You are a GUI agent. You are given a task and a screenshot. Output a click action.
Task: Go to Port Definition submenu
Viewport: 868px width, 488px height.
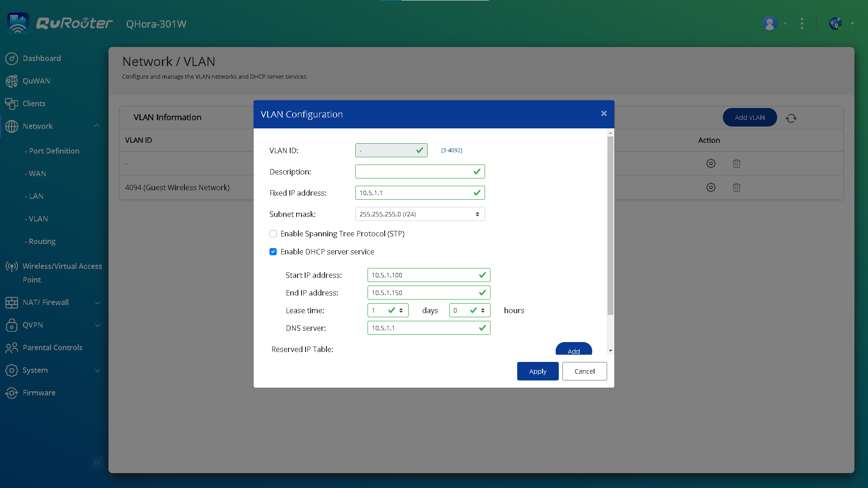coord(54,151)
